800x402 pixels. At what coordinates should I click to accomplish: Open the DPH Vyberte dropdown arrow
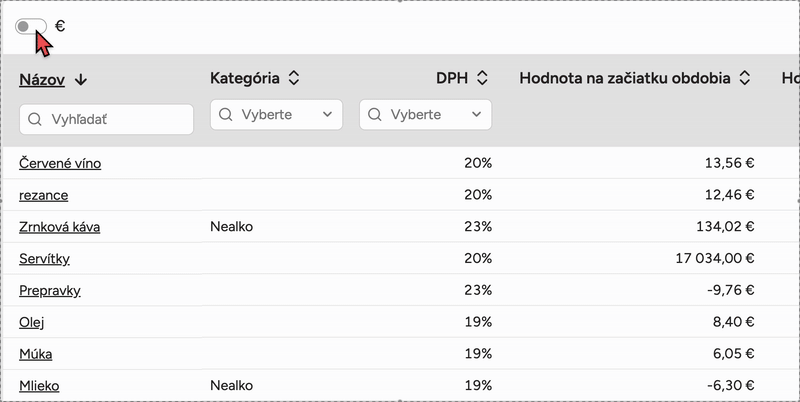477,115
